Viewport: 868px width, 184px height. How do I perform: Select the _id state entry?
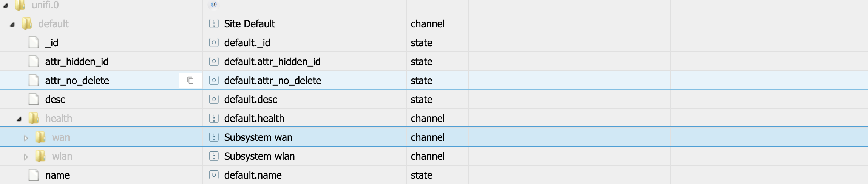(52, 42)
